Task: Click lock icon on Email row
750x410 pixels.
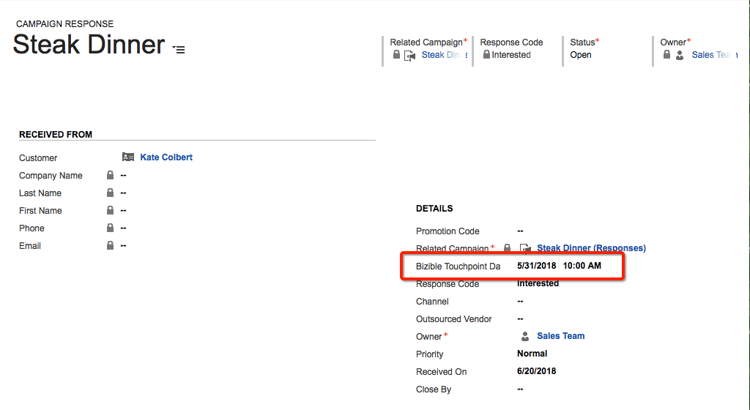Action: (x=110, y=245)
